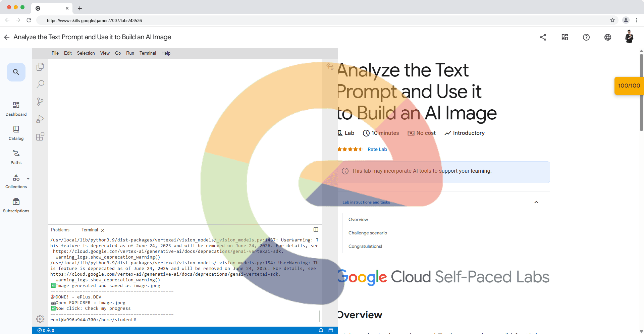This screenshot has height=334, width=644.
Task: Click the 'Image generated and saved as image.jpeg' line
Action: [106, 286]
